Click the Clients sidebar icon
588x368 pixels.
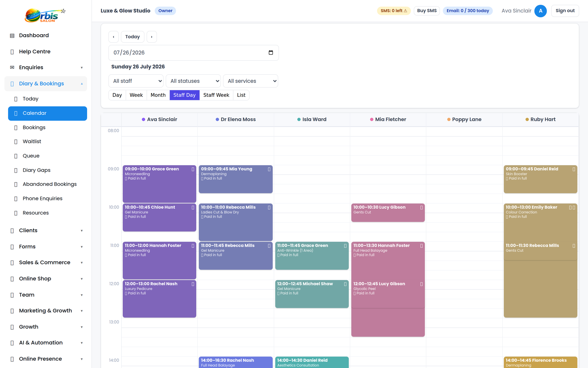point(12,231)
